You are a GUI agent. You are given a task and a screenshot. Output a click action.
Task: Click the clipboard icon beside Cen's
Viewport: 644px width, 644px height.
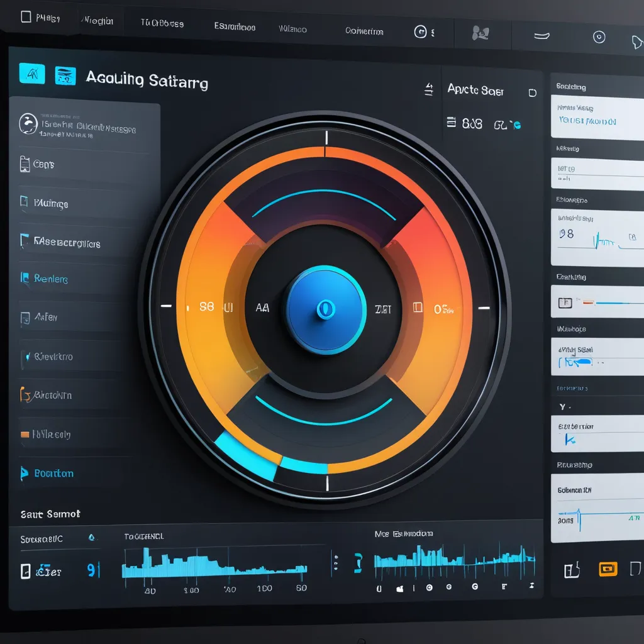[x=25, y=164]
